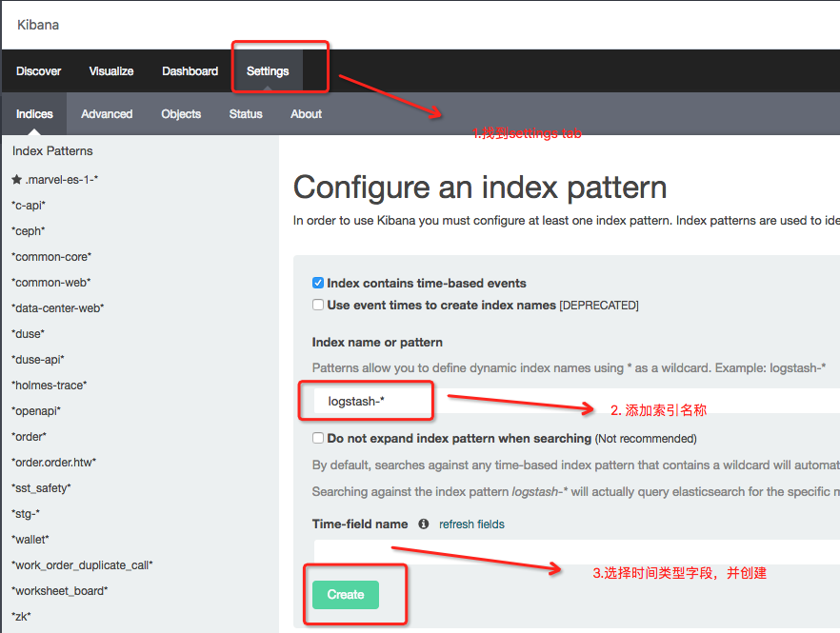Open the Discover tab
This screenshot has width=840, height=633.
pos(38,71)
